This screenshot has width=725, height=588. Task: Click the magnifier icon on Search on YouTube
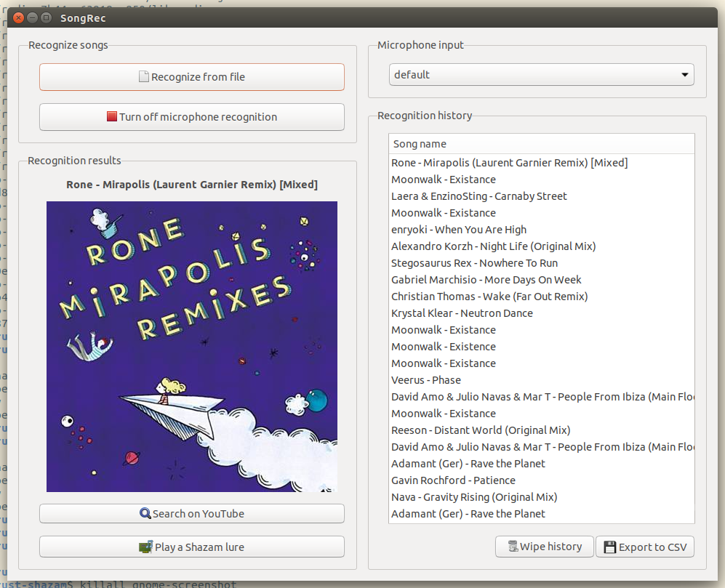(145, 513)
